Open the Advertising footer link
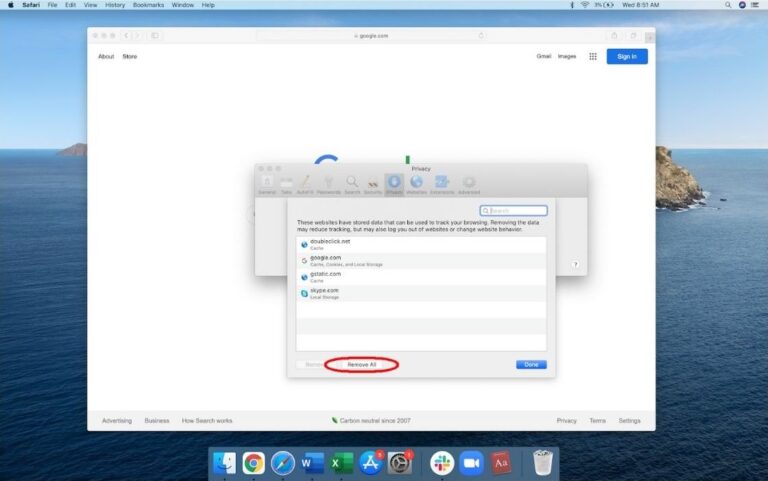Viewport: 768px width, 481px height. click(x=117, y=421)
